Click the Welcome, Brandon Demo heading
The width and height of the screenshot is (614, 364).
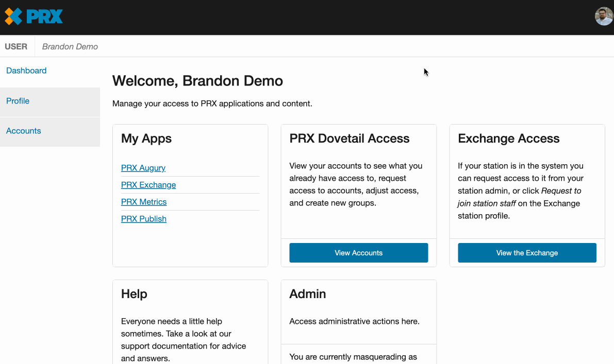pyautogui.click(x=198, y=81)
